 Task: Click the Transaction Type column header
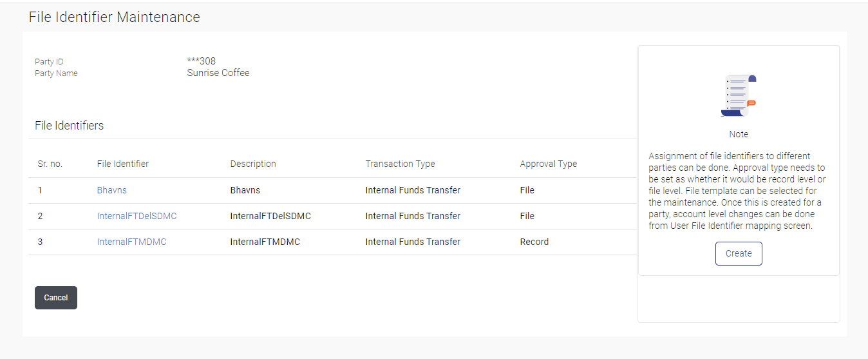400,164
